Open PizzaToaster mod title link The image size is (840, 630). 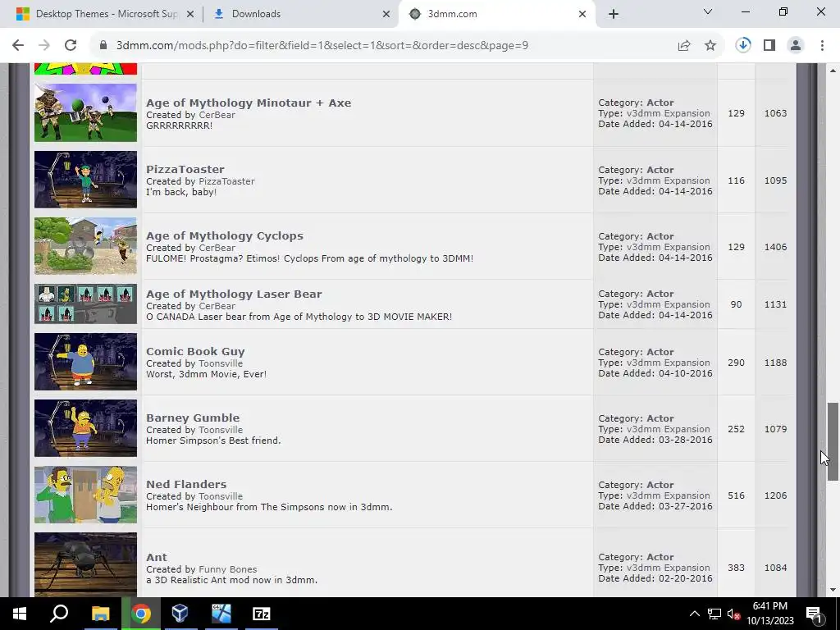(x=185, y=169)
